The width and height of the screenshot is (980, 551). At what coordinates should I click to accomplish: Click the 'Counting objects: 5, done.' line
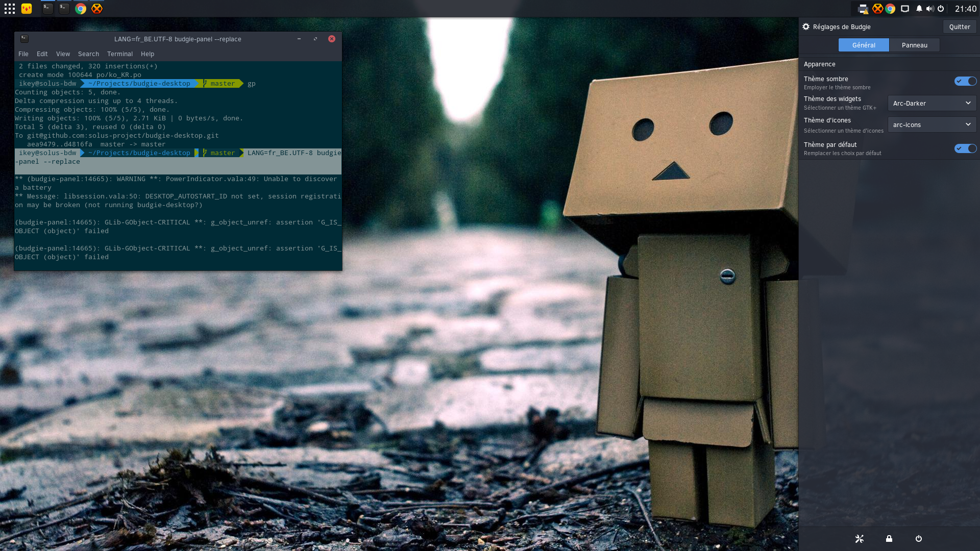(67, 92)
